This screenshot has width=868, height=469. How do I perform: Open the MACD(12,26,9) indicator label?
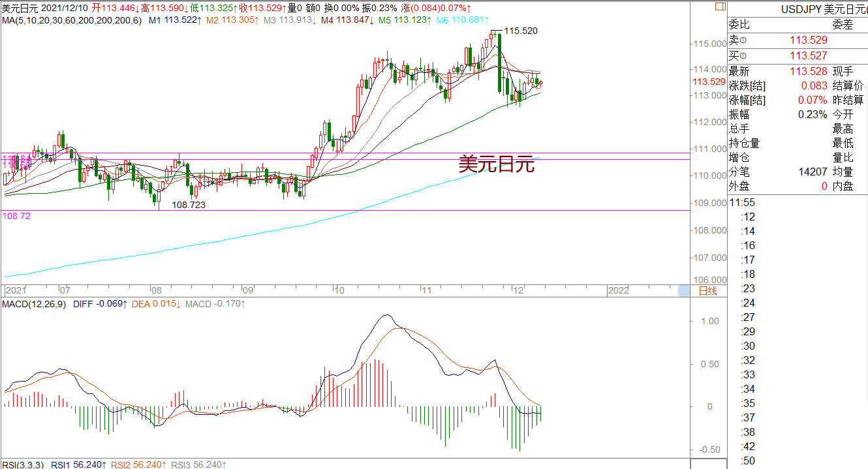(x=34, y=304)
